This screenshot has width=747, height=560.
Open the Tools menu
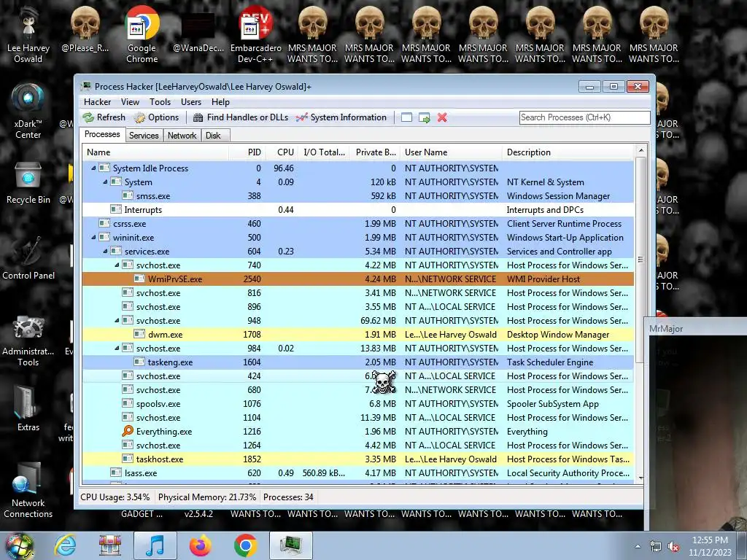click(x=160, y=102)
